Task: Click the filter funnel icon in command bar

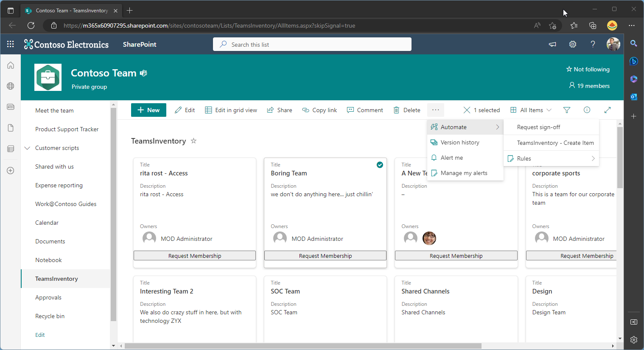Action: (x=567, y=110)
